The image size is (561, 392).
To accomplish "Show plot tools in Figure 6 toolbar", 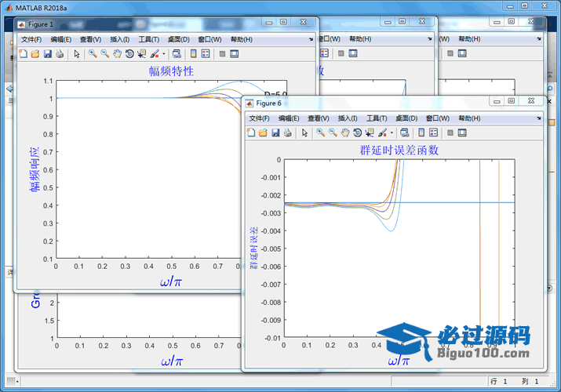I will click(461, 133).
